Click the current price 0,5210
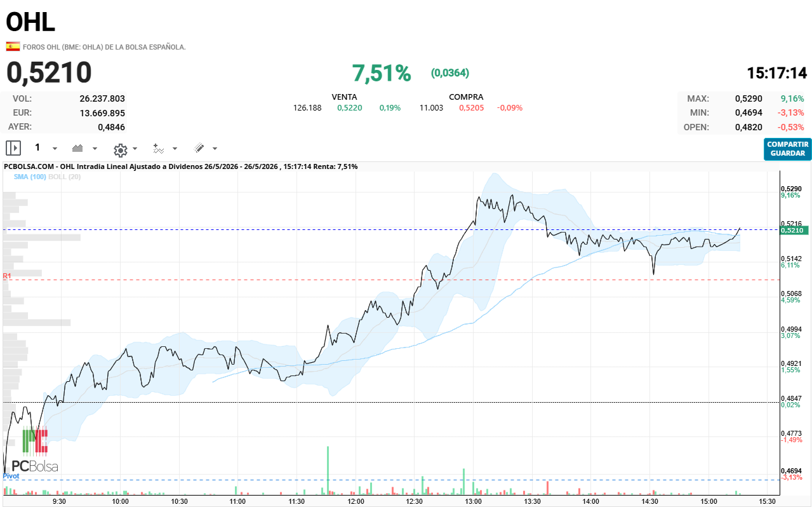Image resolution: width=812 pixels, height=507 pixels. (50, 72)
